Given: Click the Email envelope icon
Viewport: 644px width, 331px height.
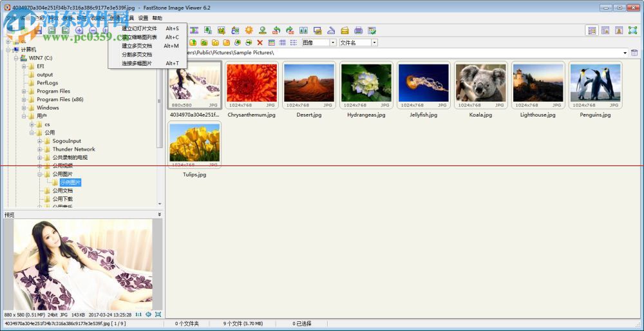Looking at the screenshot, I should [345, 30].
